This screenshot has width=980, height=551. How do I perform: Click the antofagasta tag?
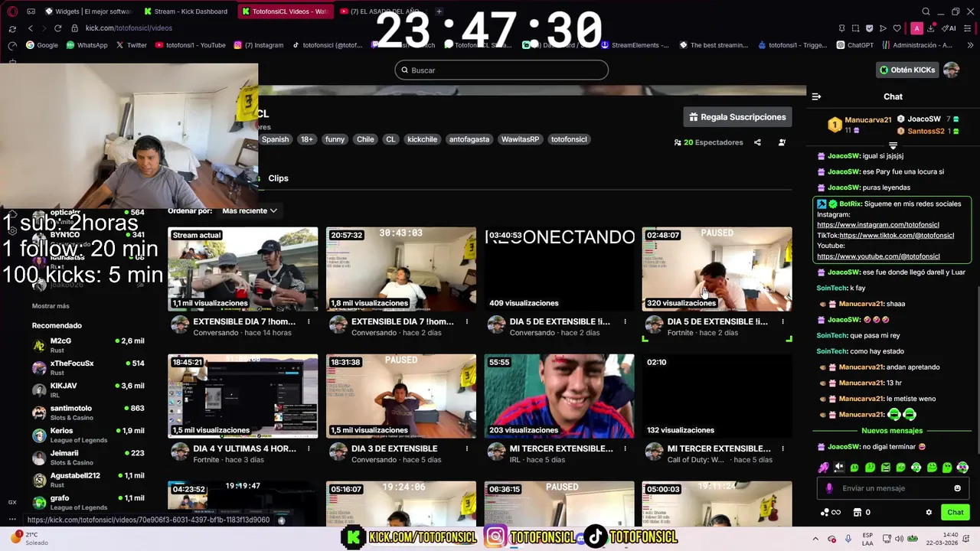point(469,139)
